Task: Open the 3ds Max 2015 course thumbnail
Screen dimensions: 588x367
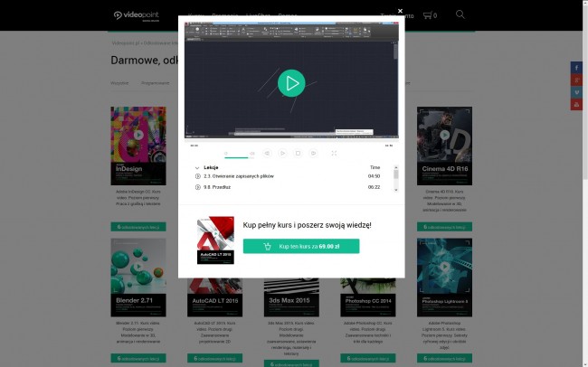Action: click(291, 297)
